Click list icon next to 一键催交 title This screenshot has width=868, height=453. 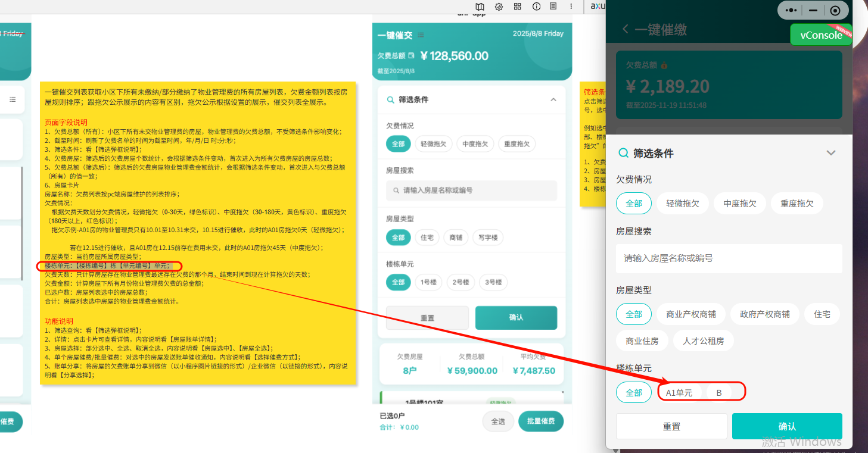click(421, 35)
